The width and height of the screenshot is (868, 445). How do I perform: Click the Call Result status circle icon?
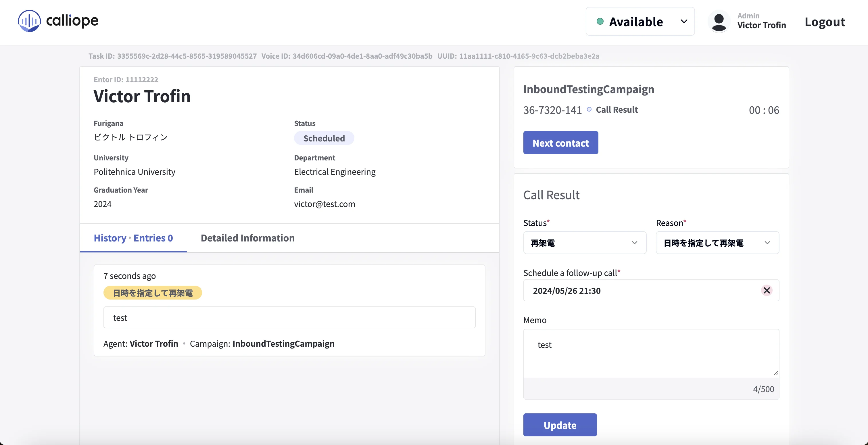coord(589,109)
